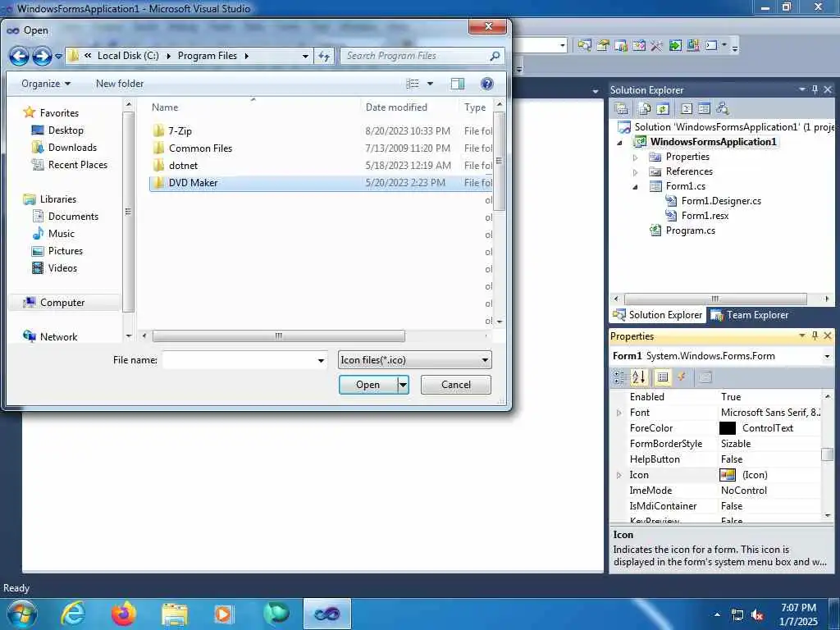This screenshot has width=840, height=630.
Task: Expand Properties node in Solution Explorer
Action: [636, 157]
